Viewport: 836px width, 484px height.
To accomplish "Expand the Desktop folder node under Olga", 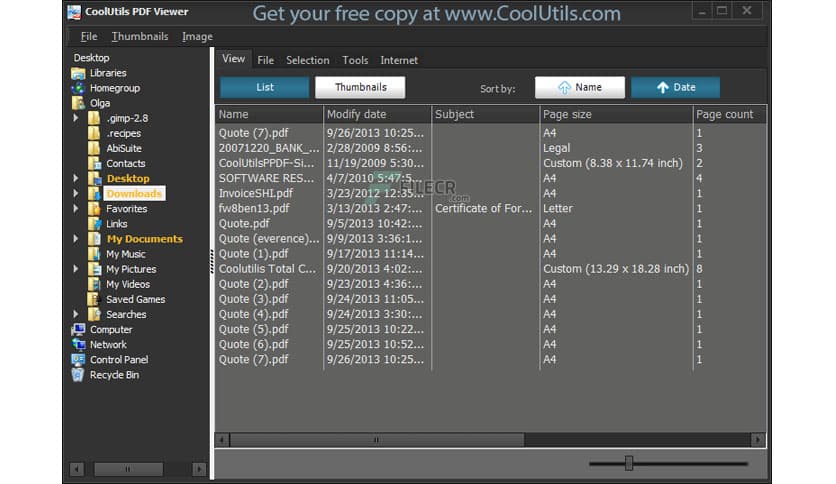I will click(76, 179).
